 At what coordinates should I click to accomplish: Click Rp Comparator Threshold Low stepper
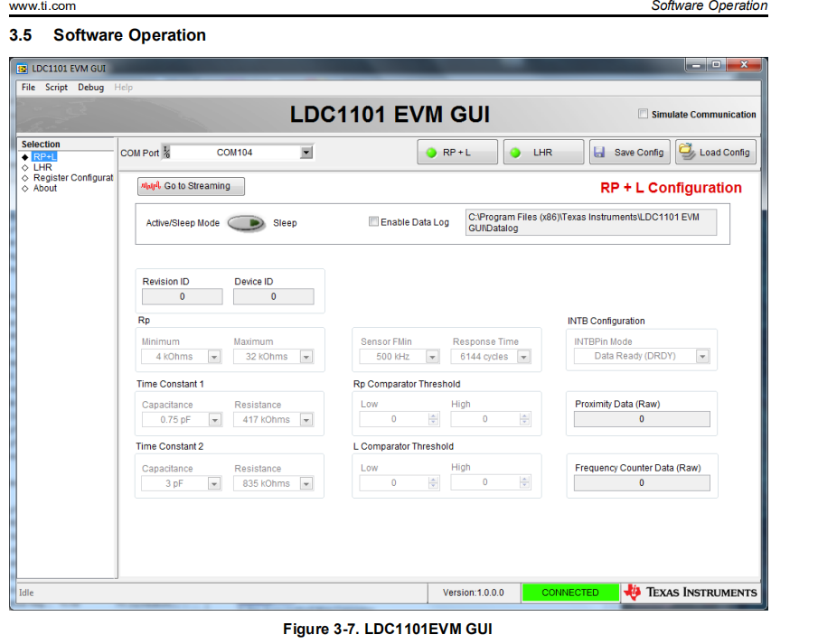pyautogui.click(x=433, y=419)
